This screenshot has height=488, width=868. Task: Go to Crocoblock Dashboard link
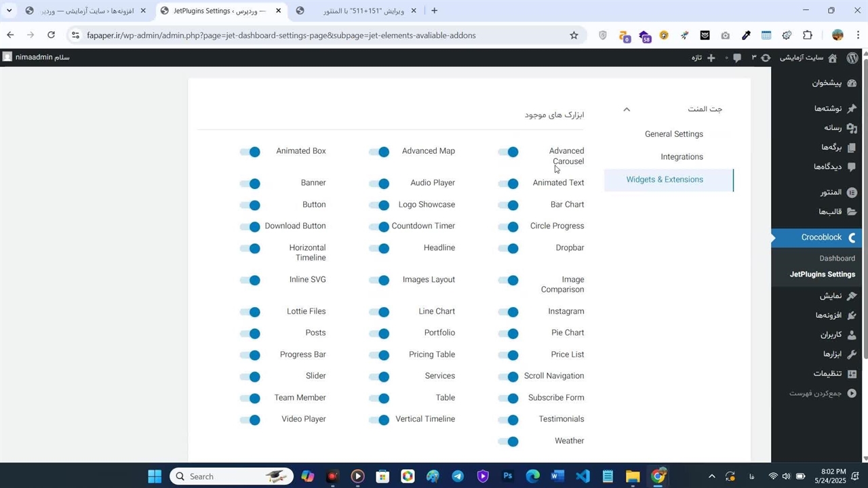coord(837,258)
